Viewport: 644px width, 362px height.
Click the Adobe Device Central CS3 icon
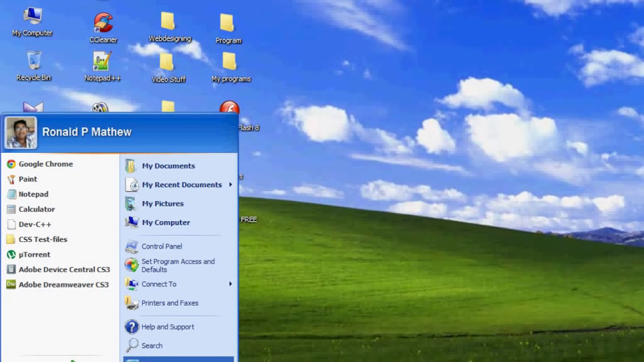pyautogui.click(x=11, y=269)
